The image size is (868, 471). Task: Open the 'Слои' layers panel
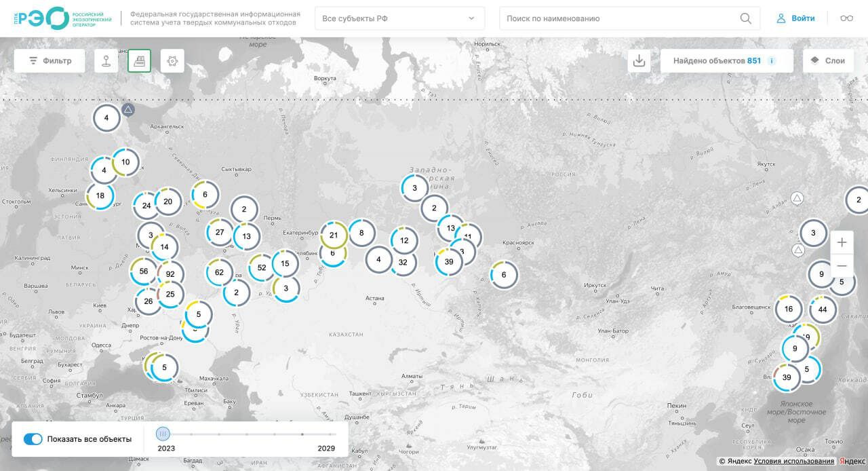coord(828,61)
